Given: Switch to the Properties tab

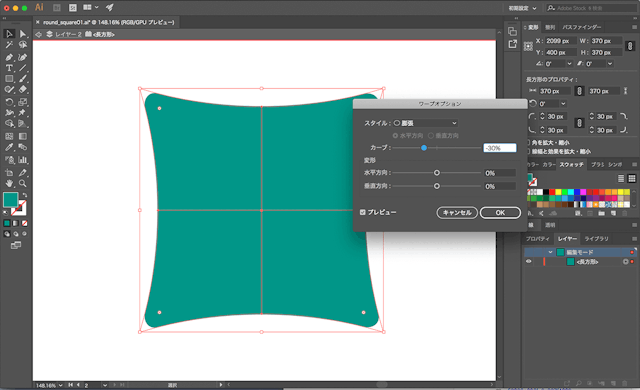Looking at the screenshot, I should [537, 239].
